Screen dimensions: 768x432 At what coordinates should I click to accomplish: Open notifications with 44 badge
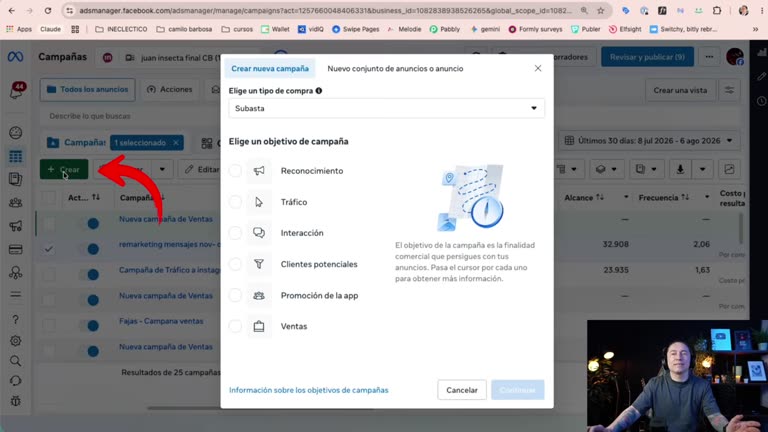point(16,91)
